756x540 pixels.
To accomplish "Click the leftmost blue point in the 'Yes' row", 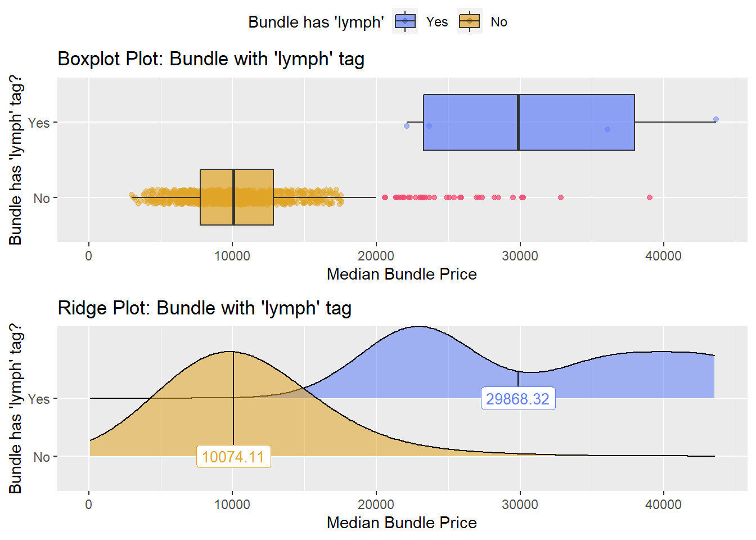I will (x=407, y=126).
